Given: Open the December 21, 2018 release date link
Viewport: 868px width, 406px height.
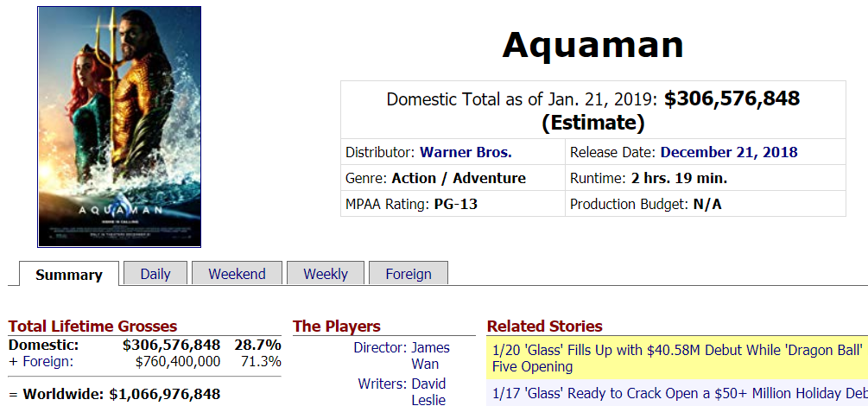Looking at the screenshot, I should pyautogui.click(x=729, y=152).
